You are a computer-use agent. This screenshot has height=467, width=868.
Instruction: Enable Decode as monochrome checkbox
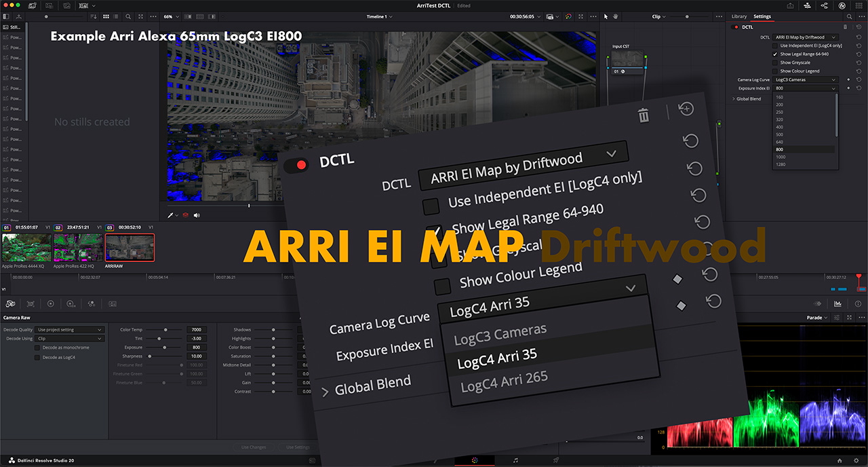click(37, 348)
